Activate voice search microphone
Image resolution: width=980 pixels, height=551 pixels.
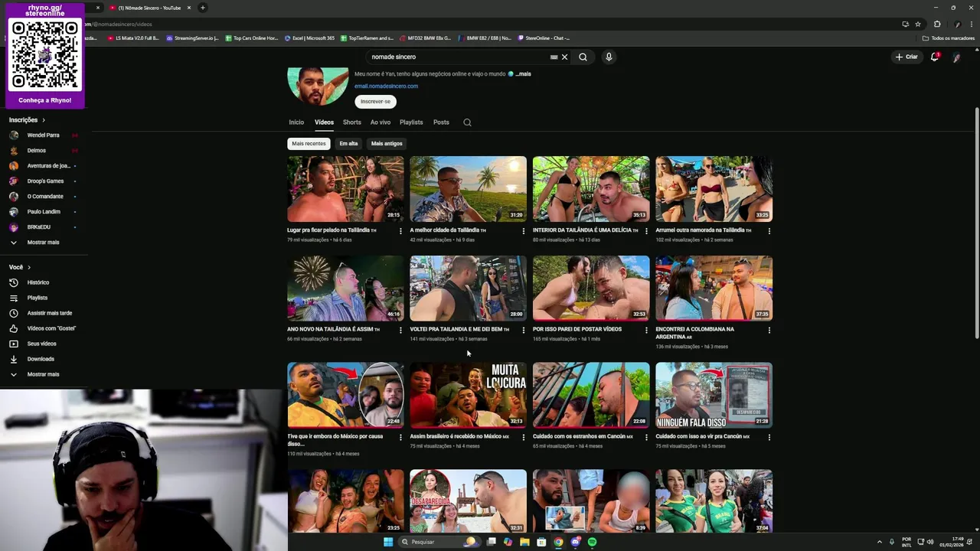609,57
